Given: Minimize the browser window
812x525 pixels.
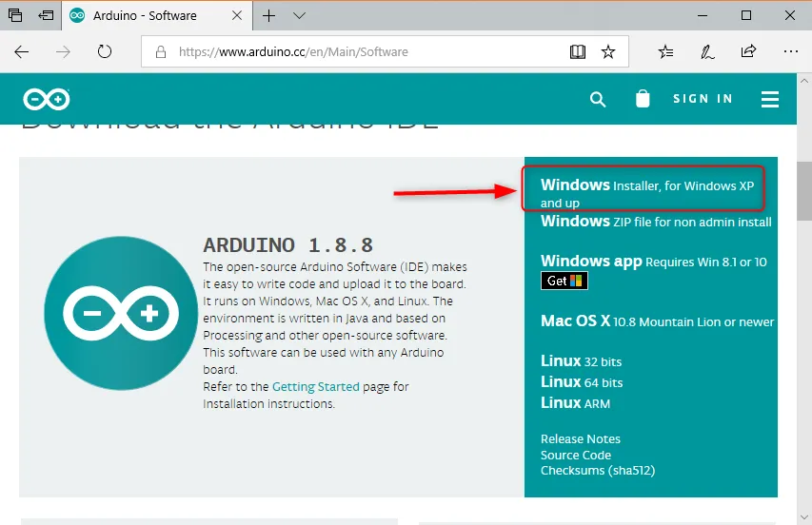Looking at the screenshot, I should coord(703,15).
